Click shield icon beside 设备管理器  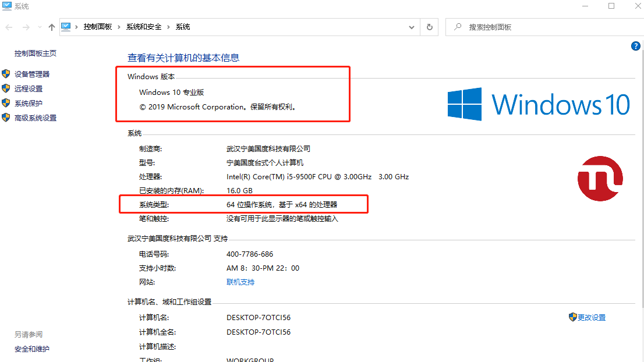6,74
